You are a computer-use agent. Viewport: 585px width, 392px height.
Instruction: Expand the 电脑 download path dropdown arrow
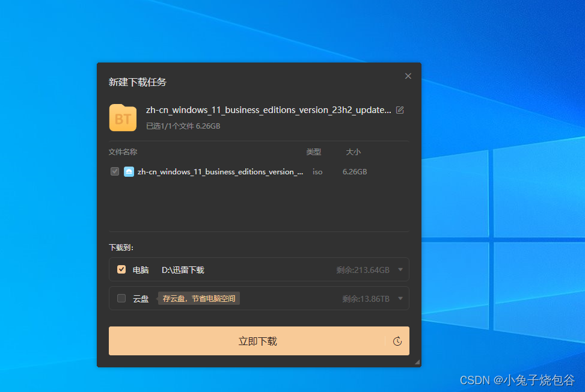pyautogui.click(x=400, y=269)
